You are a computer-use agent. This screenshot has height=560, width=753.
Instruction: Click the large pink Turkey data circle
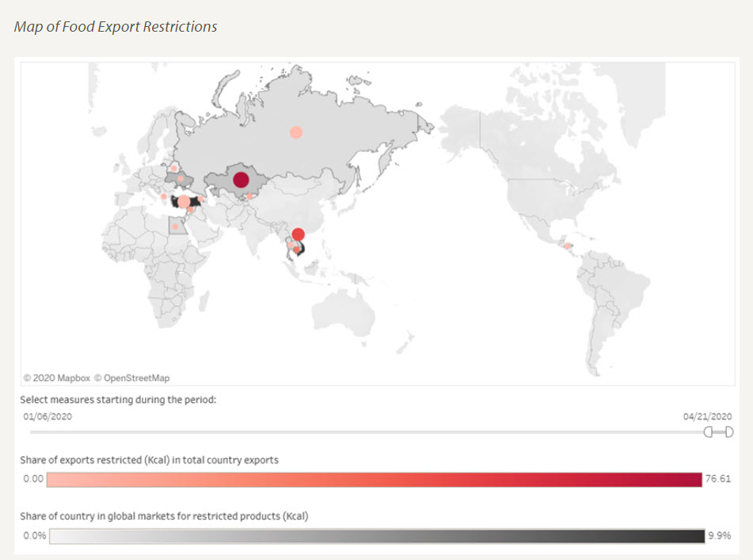coord(184,202)
